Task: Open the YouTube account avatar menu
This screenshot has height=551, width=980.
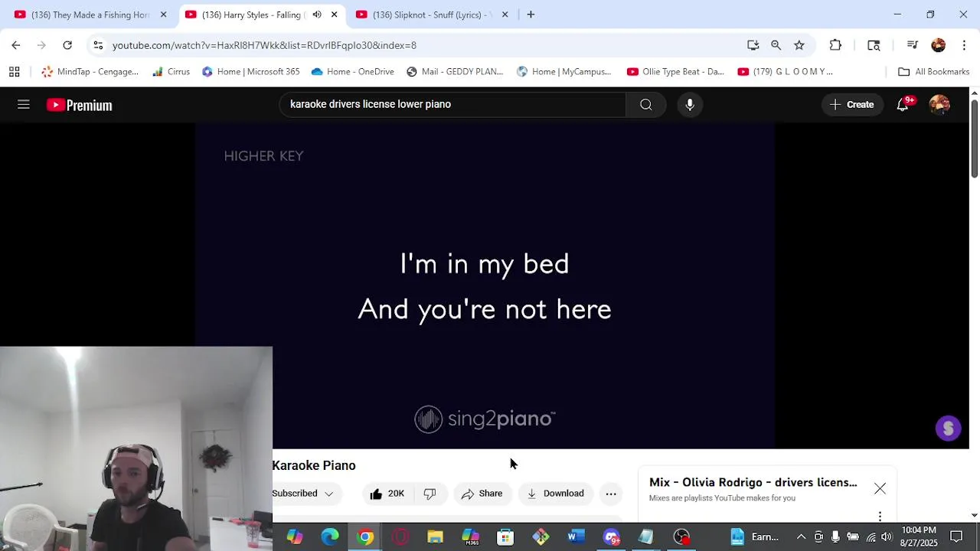Action: point(939,105)
